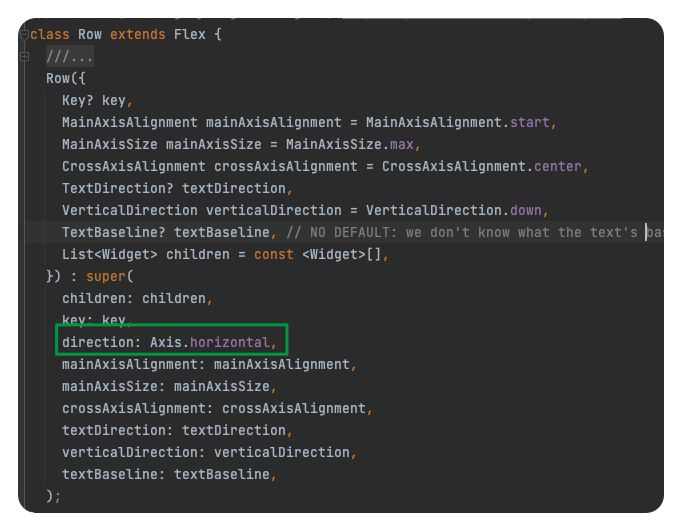Click 'textBaseline: textBaseline,' argument line
The height and width of the screenshot is (531, 682).
click(x=169, y=474)
